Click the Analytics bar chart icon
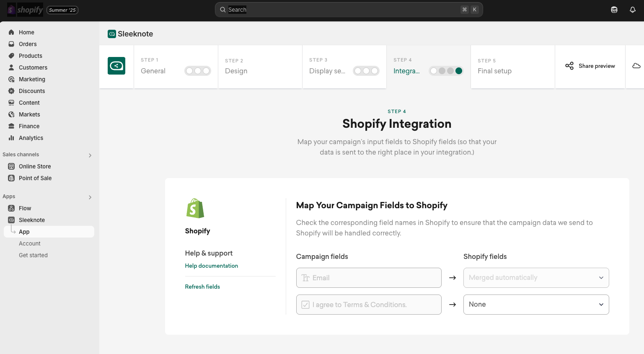This screenshot has width=644, height=354. tap(11, 138)
